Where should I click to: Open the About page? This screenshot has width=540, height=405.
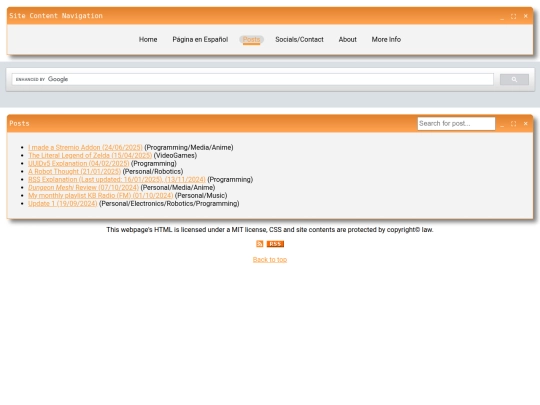347,40
